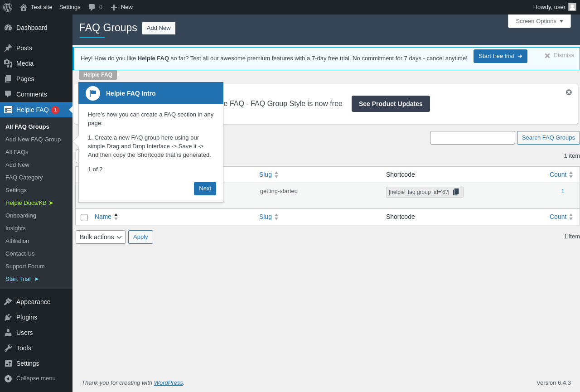Click Add New next to FAQ Groups

coord(159,28)
